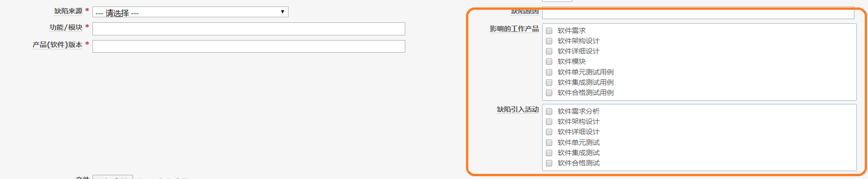Click the 缺陷引入活动 field label
868x179 pixels.
(518, 110)
